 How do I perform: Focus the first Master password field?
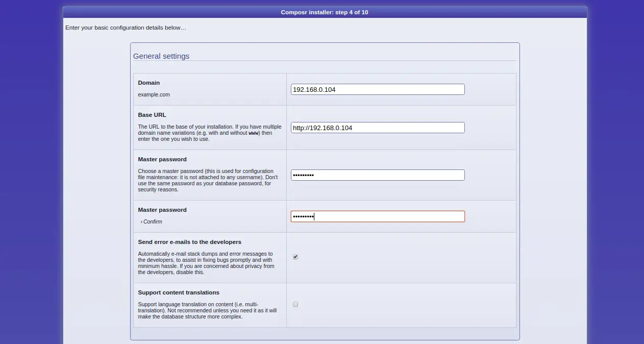click(378, 175)
